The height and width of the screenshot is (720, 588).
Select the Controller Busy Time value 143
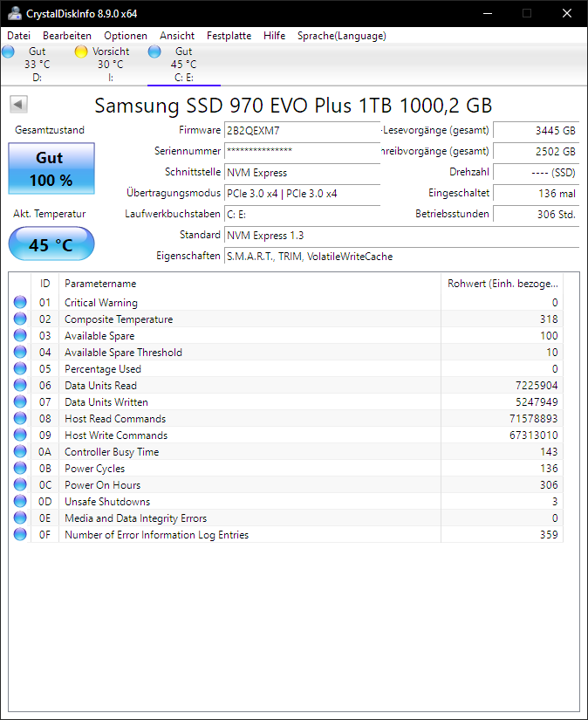(549, 452)
